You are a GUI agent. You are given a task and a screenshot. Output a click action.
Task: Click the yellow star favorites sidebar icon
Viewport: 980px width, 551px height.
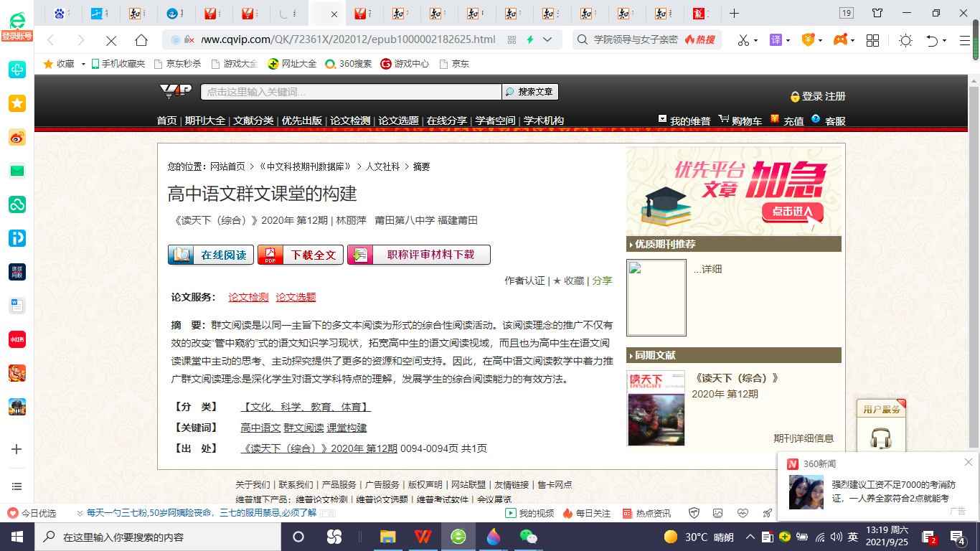17,103
